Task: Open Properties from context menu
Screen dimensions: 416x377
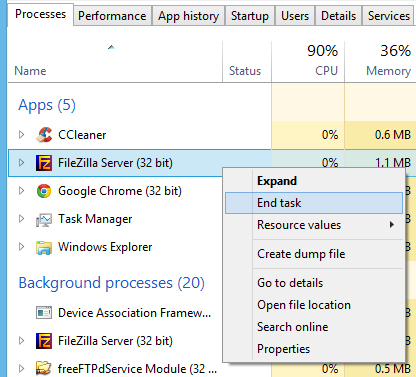Action: pyautogui.click(x=314, y=349)
